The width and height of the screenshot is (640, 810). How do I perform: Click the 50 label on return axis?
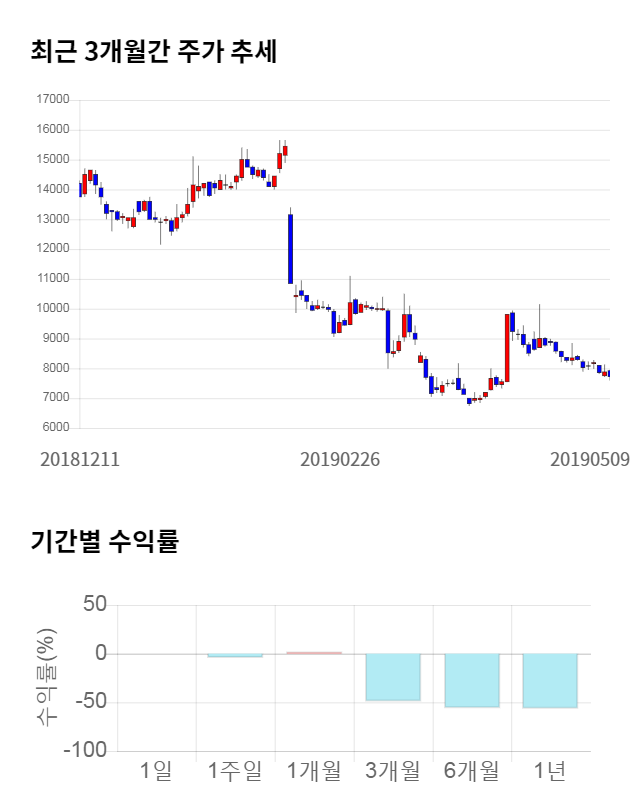pos(95,605)
